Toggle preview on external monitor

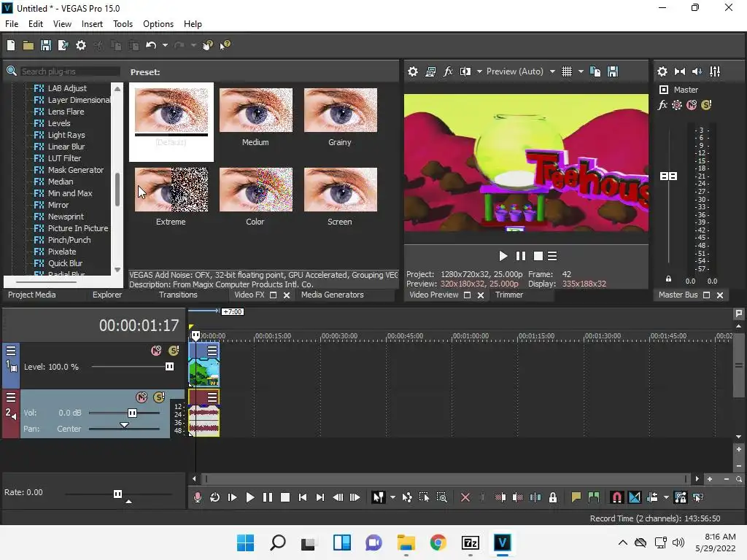[430, 71]
